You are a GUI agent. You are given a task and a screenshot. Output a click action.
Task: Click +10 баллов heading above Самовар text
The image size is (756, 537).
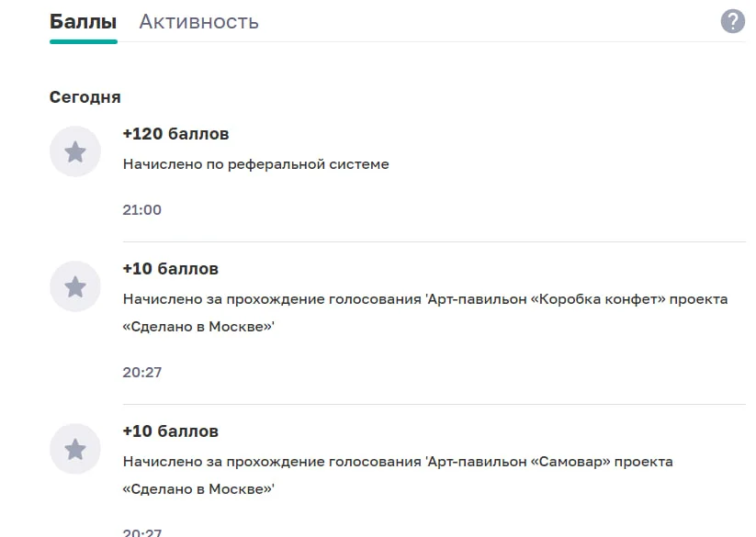pos(170,431)
